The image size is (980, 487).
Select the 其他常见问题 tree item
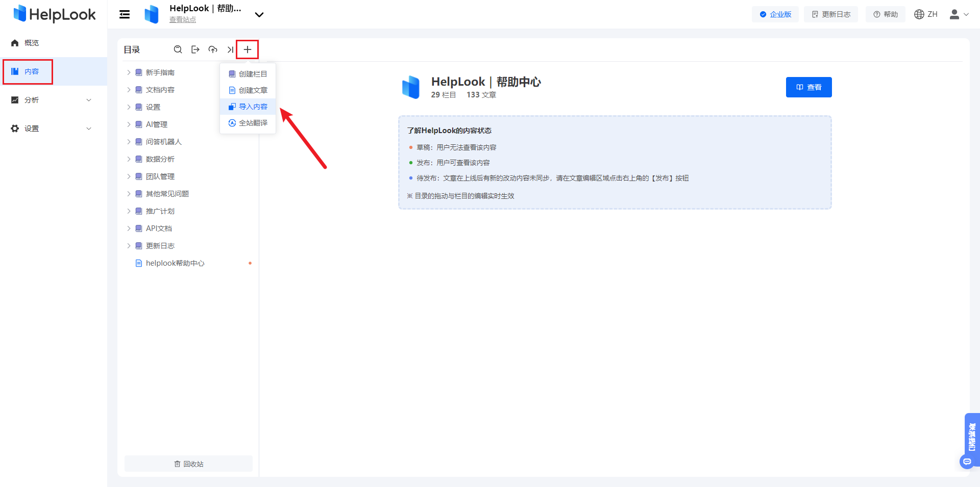click(167, 194)
